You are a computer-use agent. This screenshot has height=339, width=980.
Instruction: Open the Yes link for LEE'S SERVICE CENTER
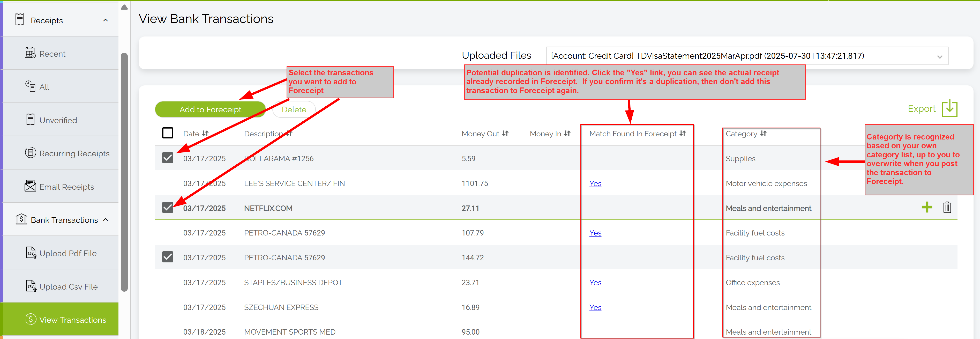pos(595,183)
